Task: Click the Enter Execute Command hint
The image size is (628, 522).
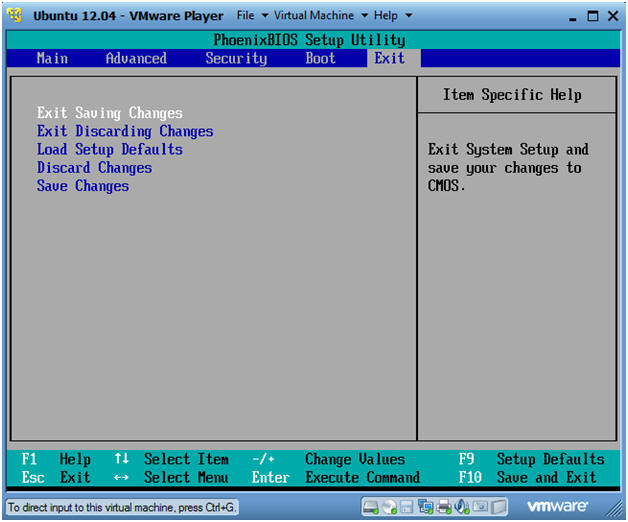Action: click(336, 478)
